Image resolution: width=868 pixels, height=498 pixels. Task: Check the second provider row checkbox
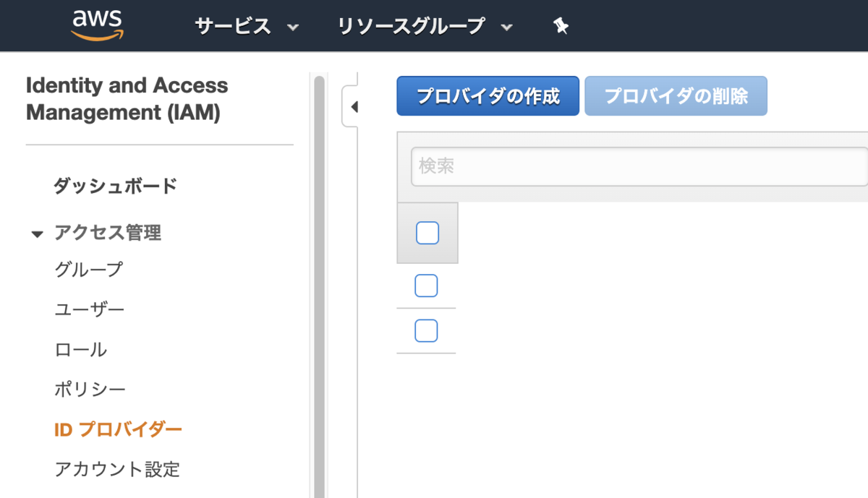(426, 330)
